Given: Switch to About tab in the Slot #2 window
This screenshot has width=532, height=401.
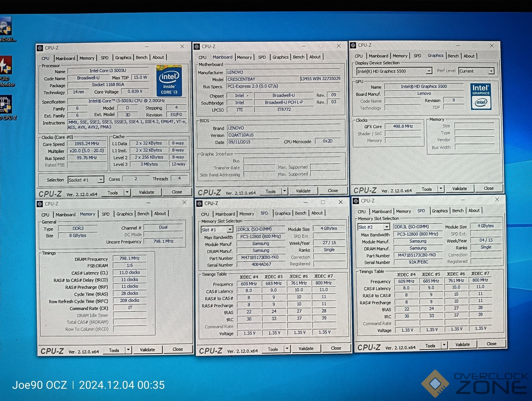Looking at the screenshot, I should click(x=474, y=211).
